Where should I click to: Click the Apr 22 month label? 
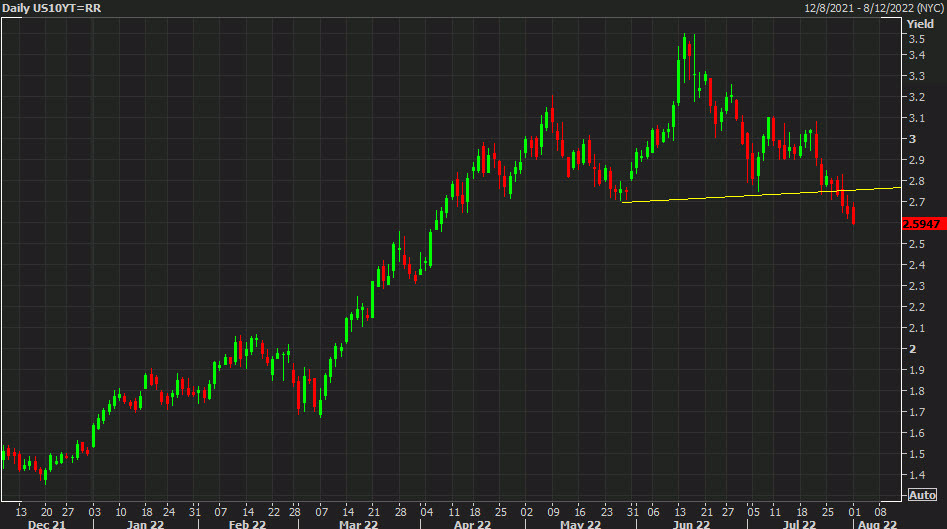[472, 524]
